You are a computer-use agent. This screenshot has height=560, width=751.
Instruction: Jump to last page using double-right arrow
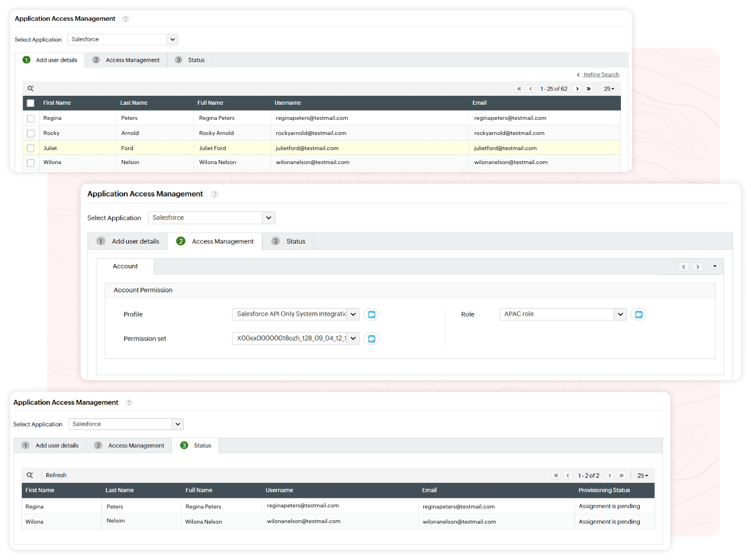click(589, 88)
